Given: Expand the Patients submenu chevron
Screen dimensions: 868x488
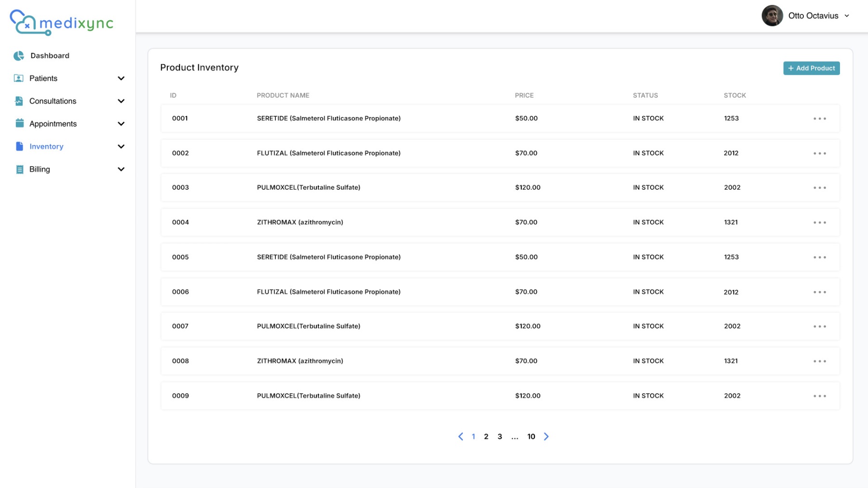Looking at the screenshot, I should click(121, 79).
